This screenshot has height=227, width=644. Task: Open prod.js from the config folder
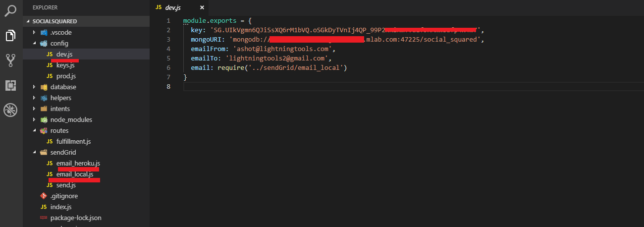pos(65,76)
